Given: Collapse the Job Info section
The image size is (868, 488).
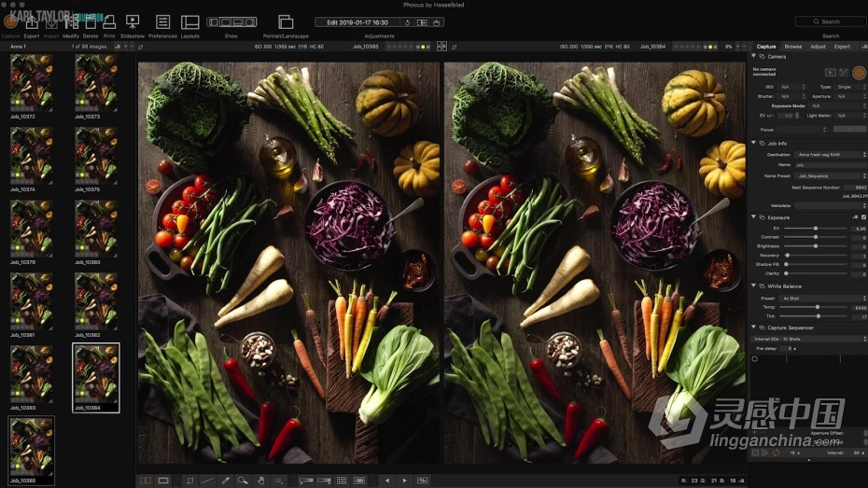Looking at the screenshot, I should [753, 144].
